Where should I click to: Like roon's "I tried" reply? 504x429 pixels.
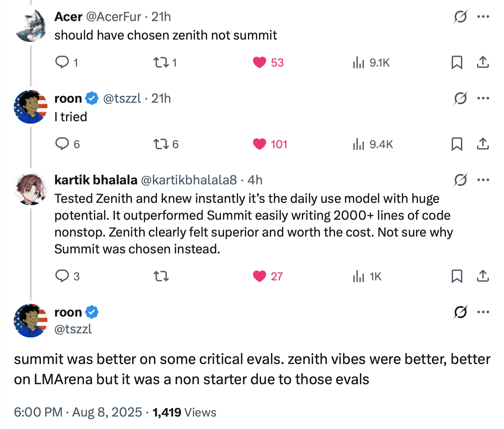[x=259, y=144]
